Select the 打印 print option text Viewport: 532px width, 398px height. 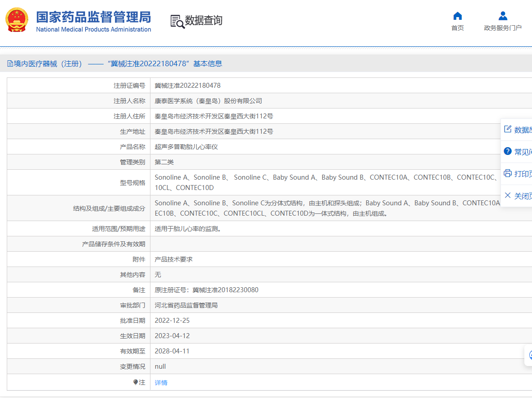(523, 174)
